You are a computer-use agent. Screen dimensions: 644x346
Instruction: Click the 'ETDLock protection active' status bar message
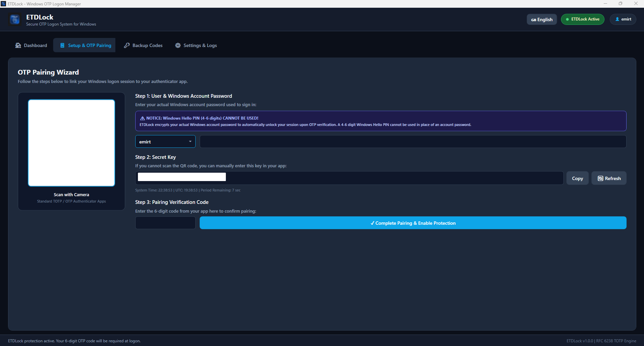tap(74, 341)
